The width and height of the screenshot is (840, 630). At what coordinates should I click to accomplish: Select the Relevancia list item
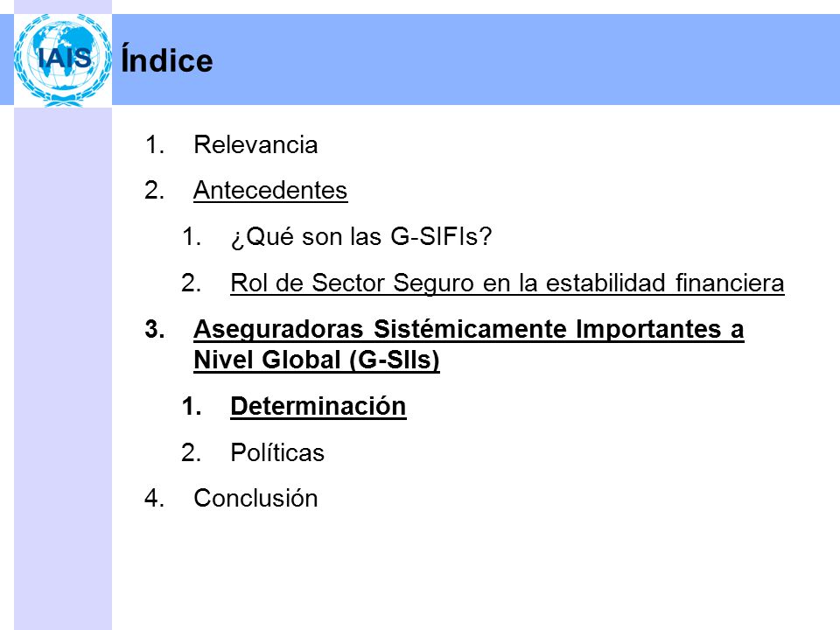point(255,144)
